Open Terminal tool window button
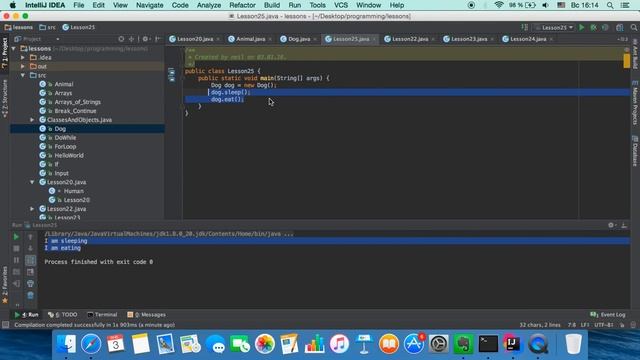The width and height of the screenshot is (640, 360). (102, 315)
